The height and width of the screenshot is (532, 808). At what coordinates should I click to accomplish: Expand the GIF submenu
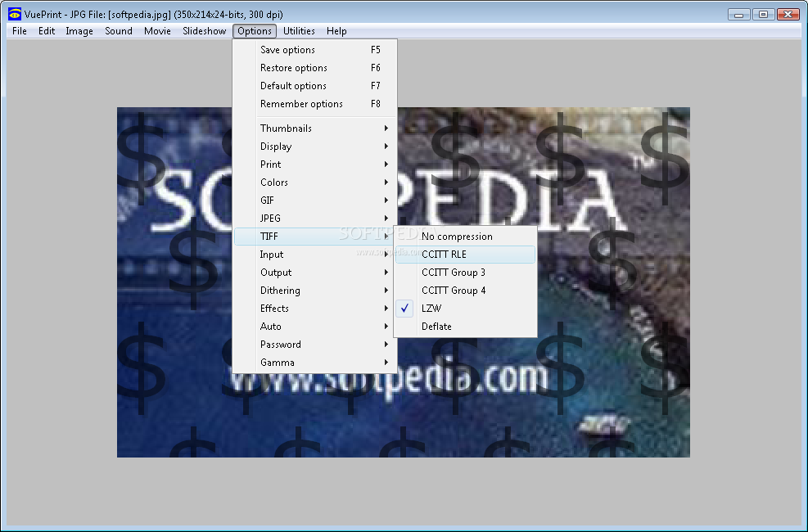tap(315, 201)
